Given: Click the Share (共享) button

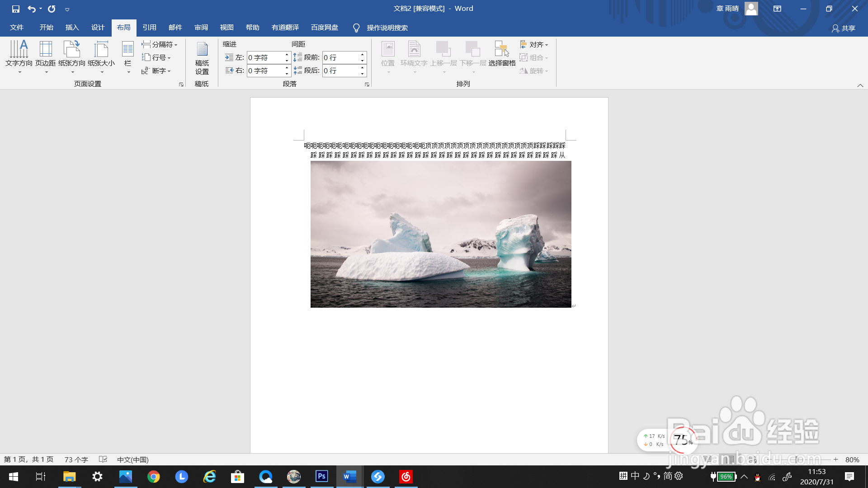Looking at the screenshot, I should tap(844, 28).
